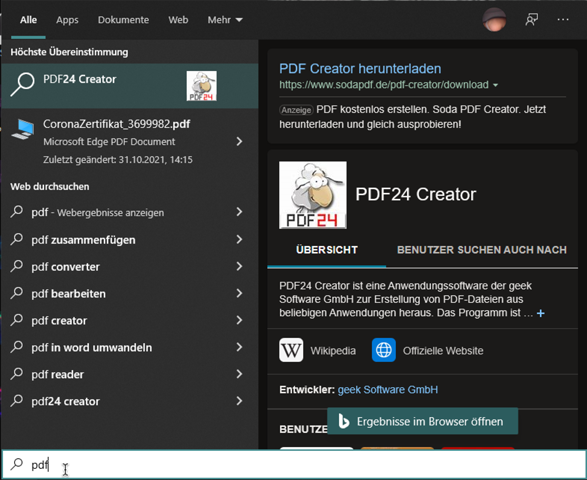Click magnifier icon beside pdf creator

click(16, 320)
